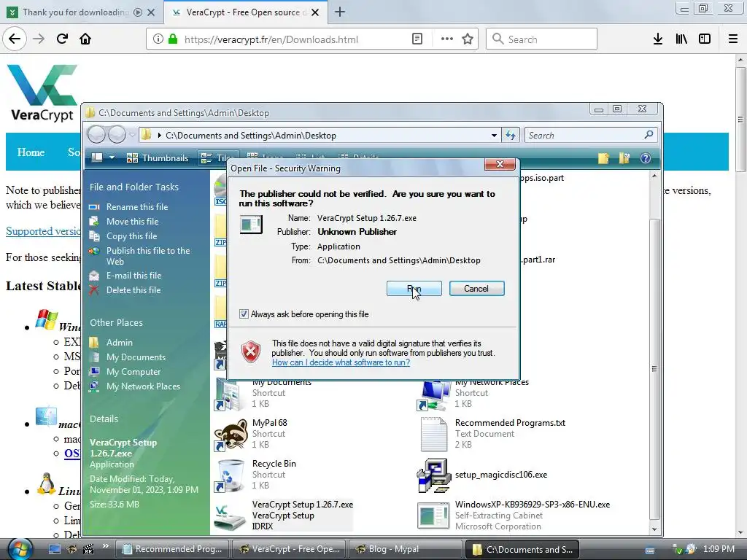Open the Firefox library icon

681,39
